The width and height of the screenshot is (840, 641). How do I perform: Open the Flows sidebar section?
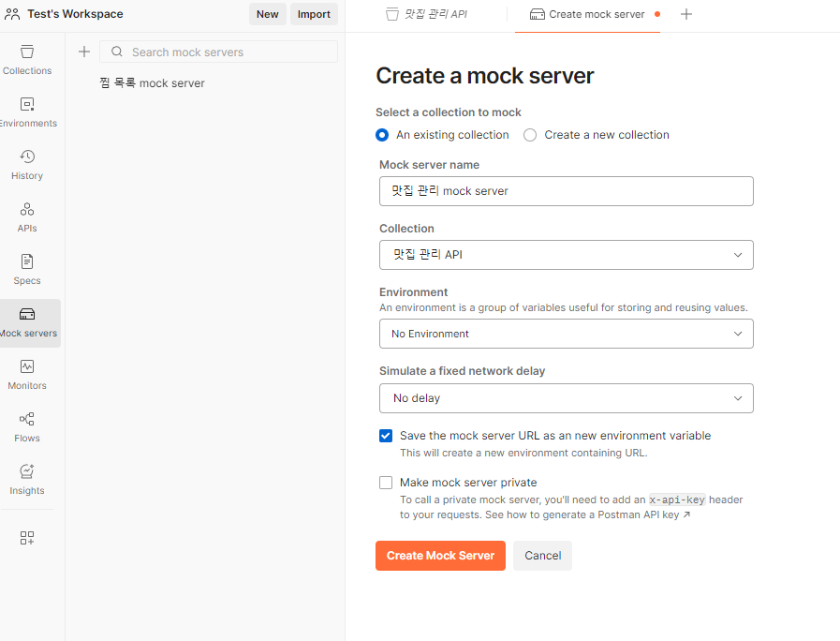(x=27, y=427)
